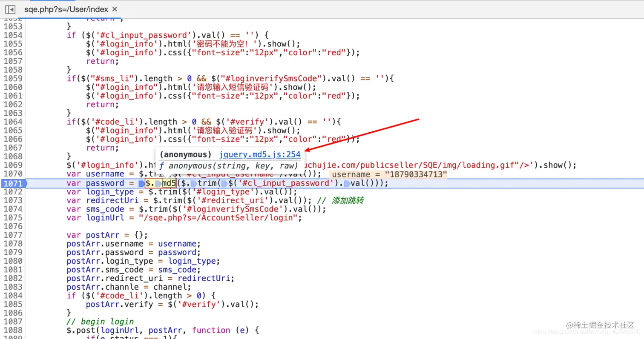Click "postArr.verify = $('#verify').val();" line

pos(172,305)
